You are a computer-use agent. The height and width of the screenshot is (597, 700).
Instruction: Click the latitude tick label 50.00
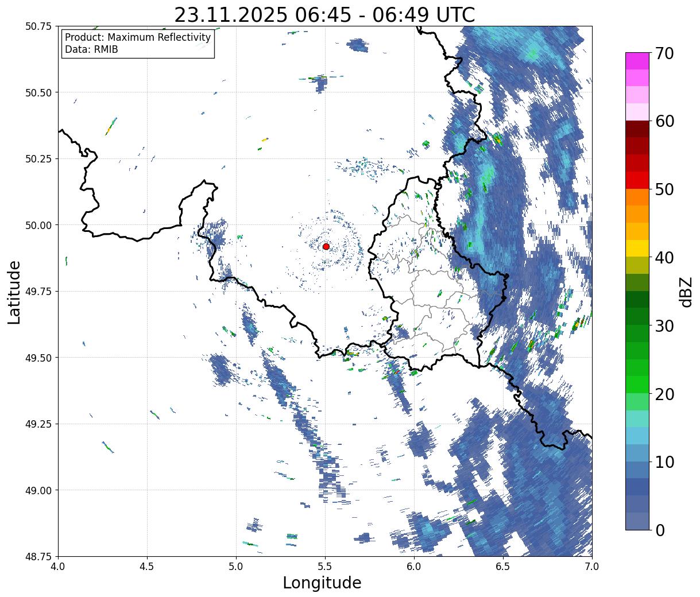38,225
